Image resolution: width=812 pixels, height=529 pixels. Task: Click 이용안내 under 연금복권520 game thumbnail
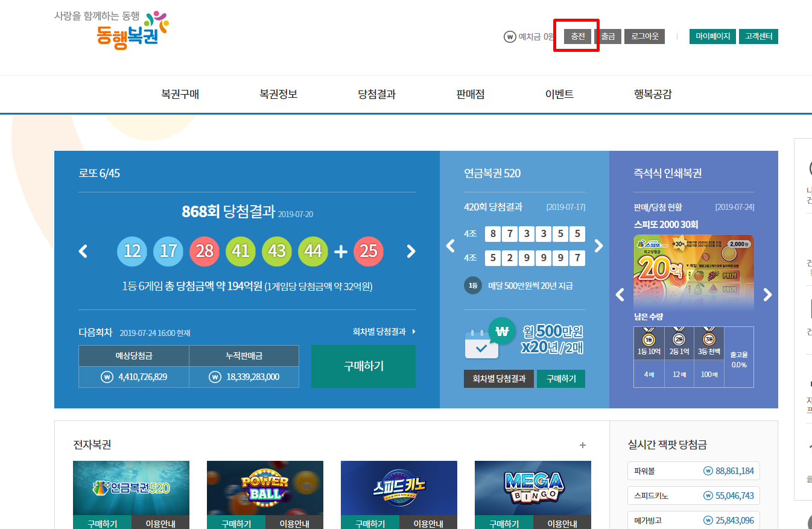160,523
